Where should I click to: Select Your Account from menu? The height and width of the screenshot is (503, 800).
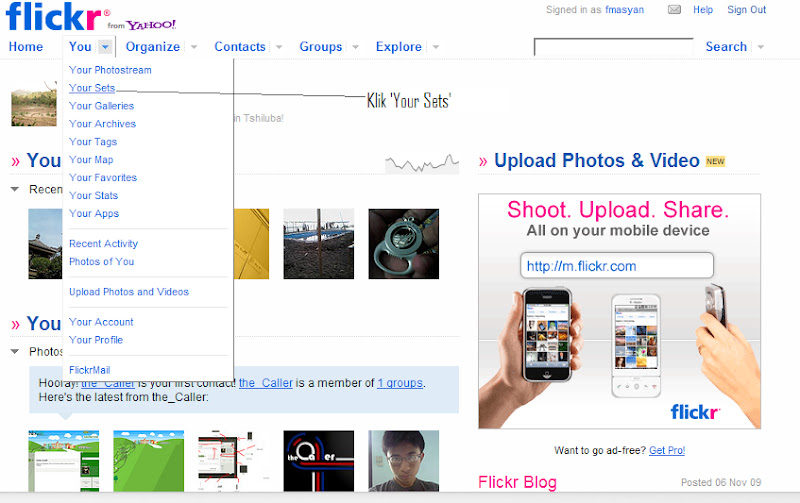point(101,322)
